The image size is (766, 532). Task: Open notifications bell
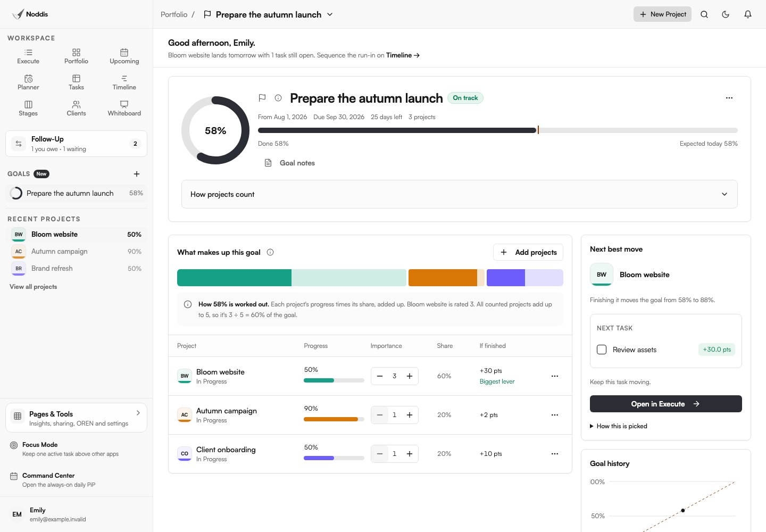(x=748, y=14)
